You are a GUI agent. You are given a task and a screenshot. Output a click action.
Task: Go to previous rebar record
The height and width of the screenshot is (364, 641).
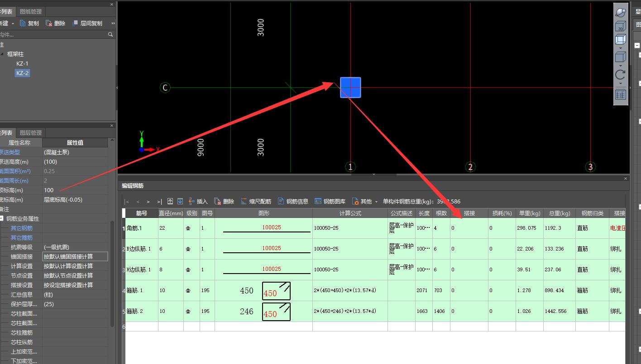138,202
